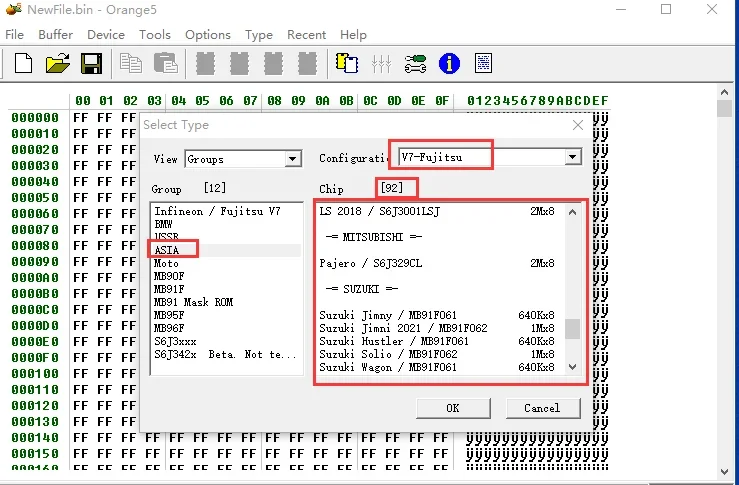Viewport: 739px width, 485px height.
Task: Select chip Suzuki Jimni 2021 / MB91F062
Action: click(x=437, y=328)
